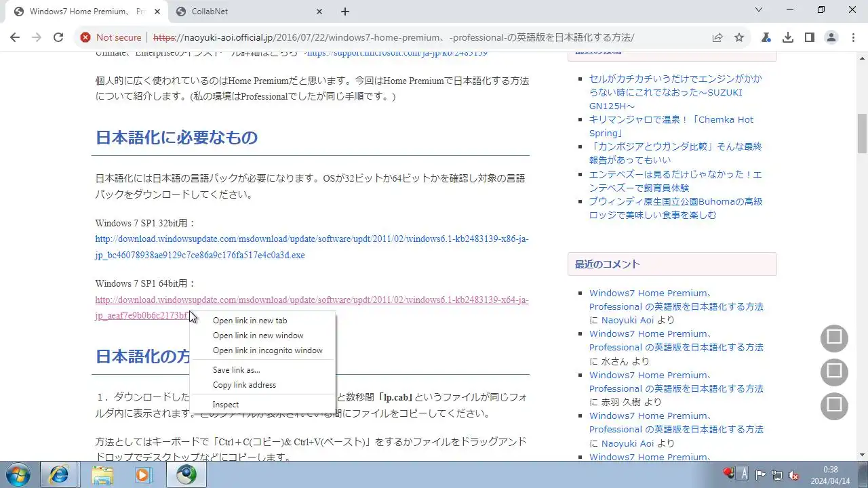This screenshot has height=488, width=868.
Task: Share this page using the share icon
Action: 717,38
